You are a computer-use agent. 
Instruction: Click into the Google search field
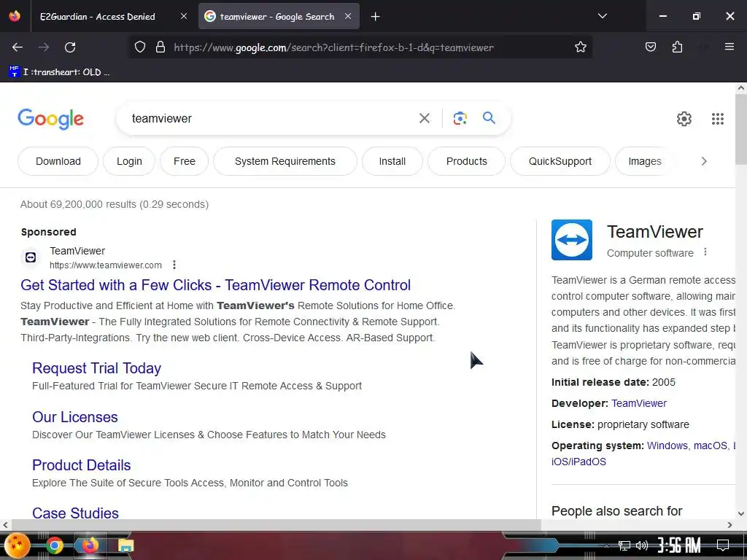coord(269,119)
